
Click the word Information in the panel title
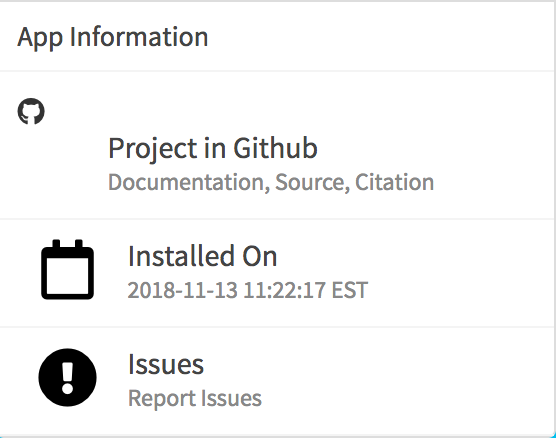(x=139, y=37)
